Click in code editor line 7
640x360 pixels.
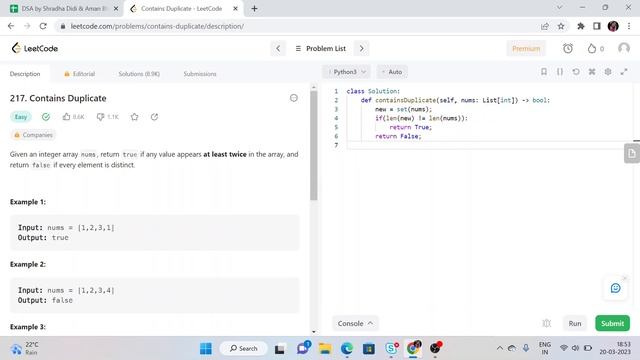[490, 145]
